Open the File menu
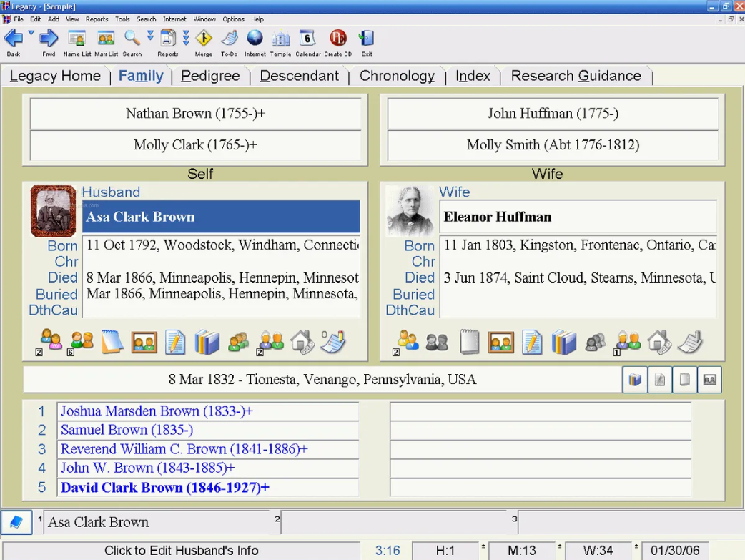 [x=19, y=19]
